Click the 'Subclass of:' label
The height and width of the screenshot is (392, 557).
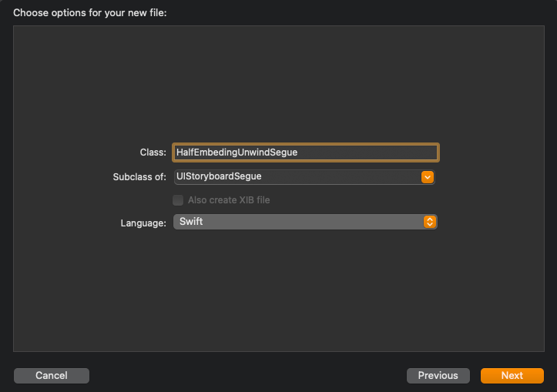[x=139, y=177]
